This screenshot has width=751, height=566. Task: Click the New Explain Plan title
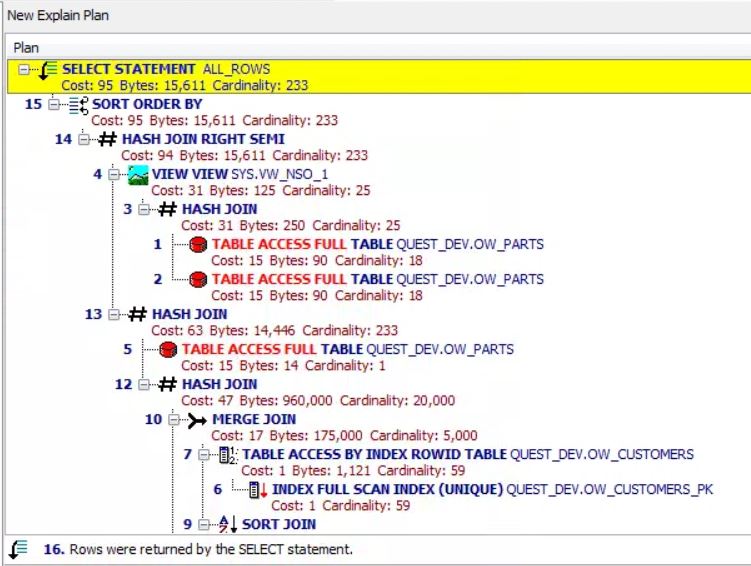click(x=58, y=15)
